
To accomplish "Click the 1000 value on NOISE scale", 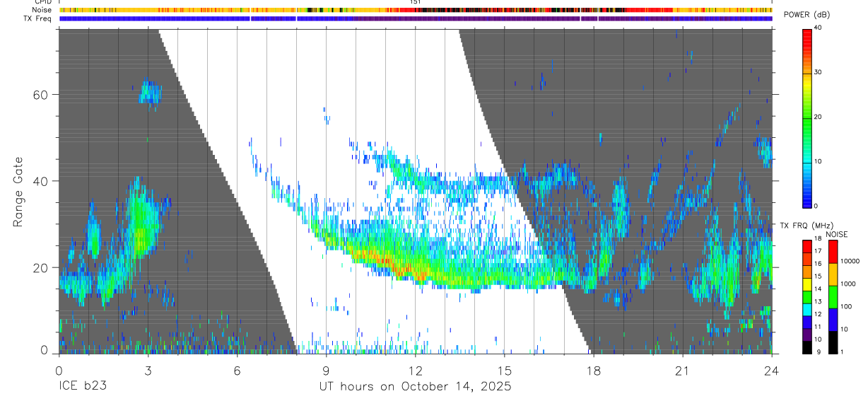I will (x=848, y=284).
